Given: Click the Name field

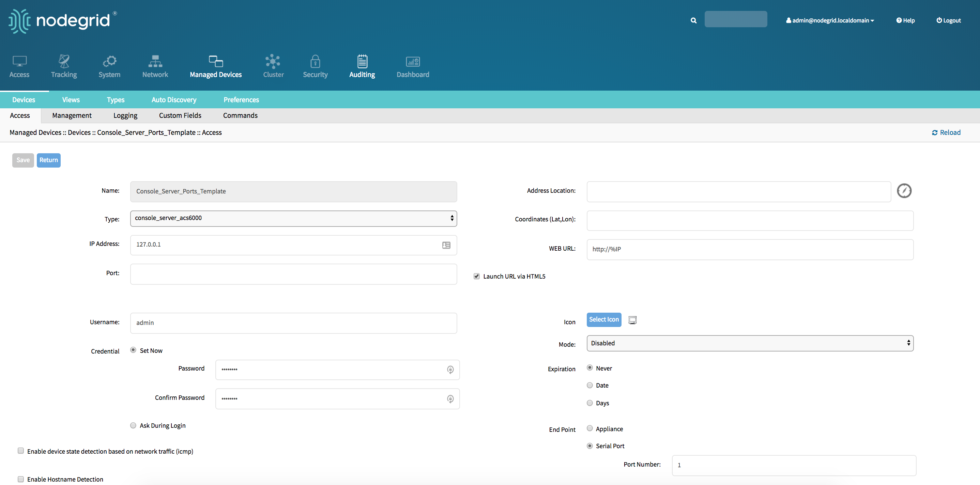Looking at the screenshot, I should 293,191.
